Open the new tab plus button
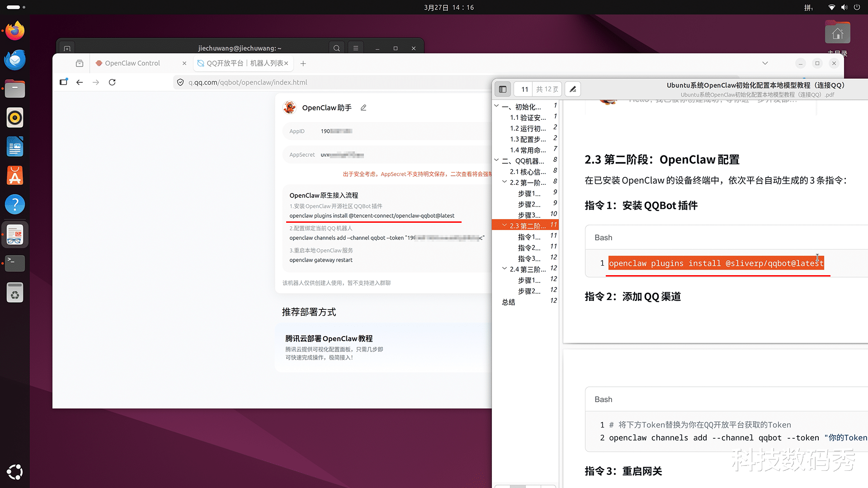This screenshot has width=868, height=488. tap(303, 64)
